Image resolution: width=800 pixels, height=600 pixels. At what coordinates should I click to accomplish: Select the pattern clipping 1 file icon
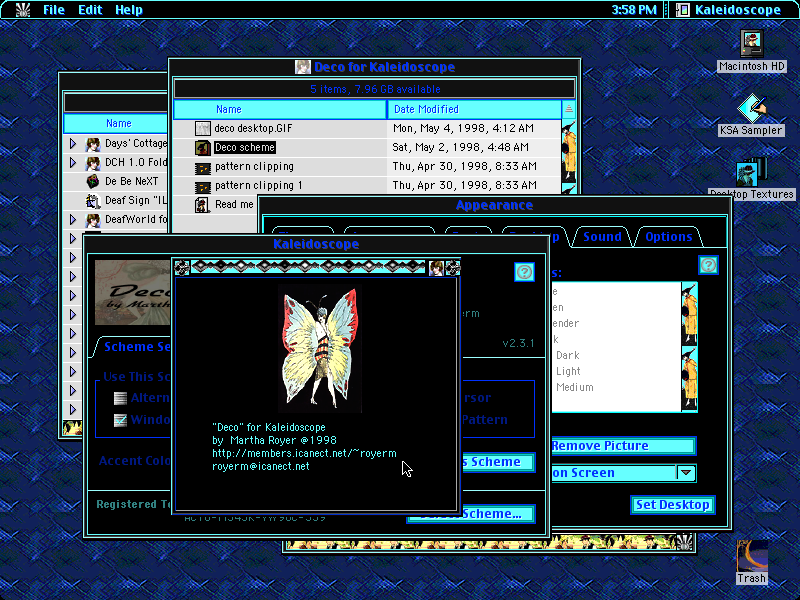coord(203,186)
